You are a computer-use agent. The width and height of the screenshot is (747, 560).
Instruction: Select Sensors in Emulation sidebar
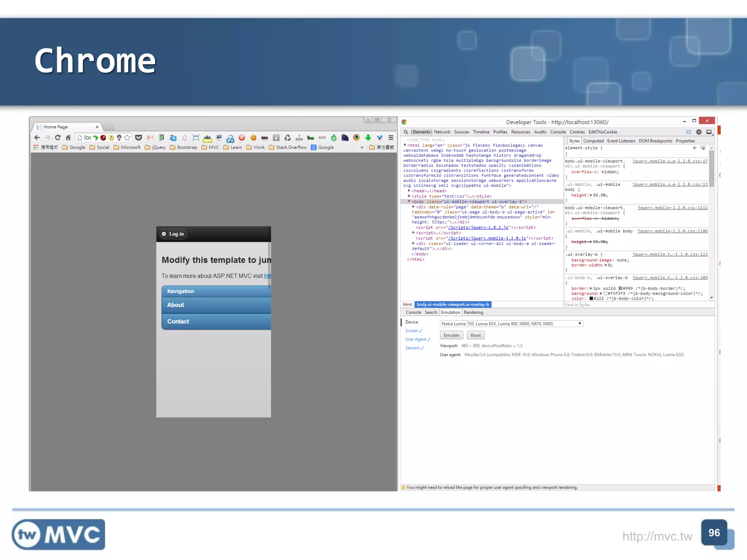coord(415,348)
